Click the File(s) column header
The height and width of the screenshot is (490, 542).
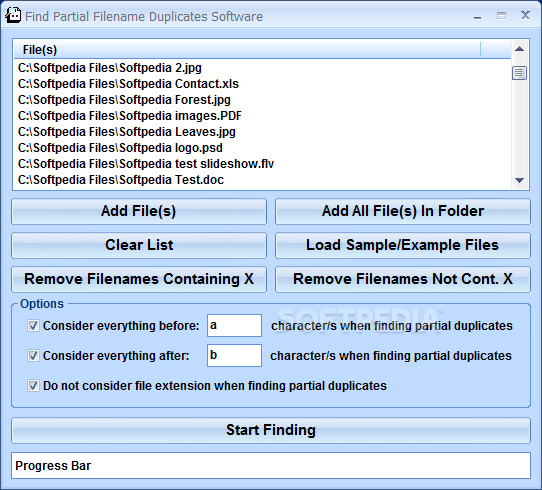coord(247,49)
